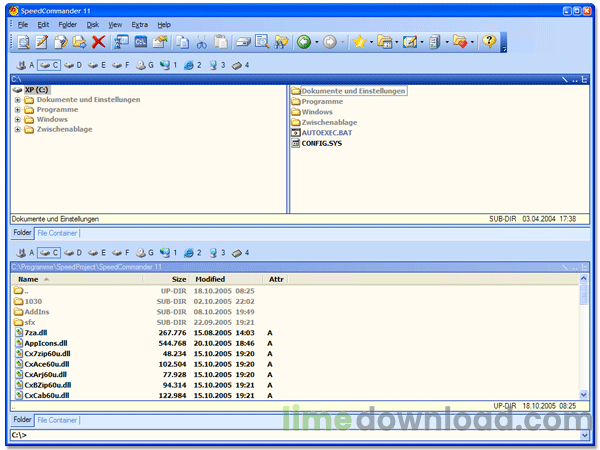Sort by the Size column header

(x=166, y=279)
